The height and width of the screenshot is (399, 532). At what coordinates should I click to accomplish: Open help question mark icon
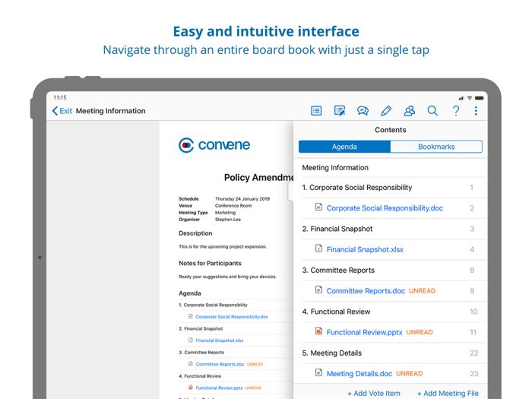point(456,111)
